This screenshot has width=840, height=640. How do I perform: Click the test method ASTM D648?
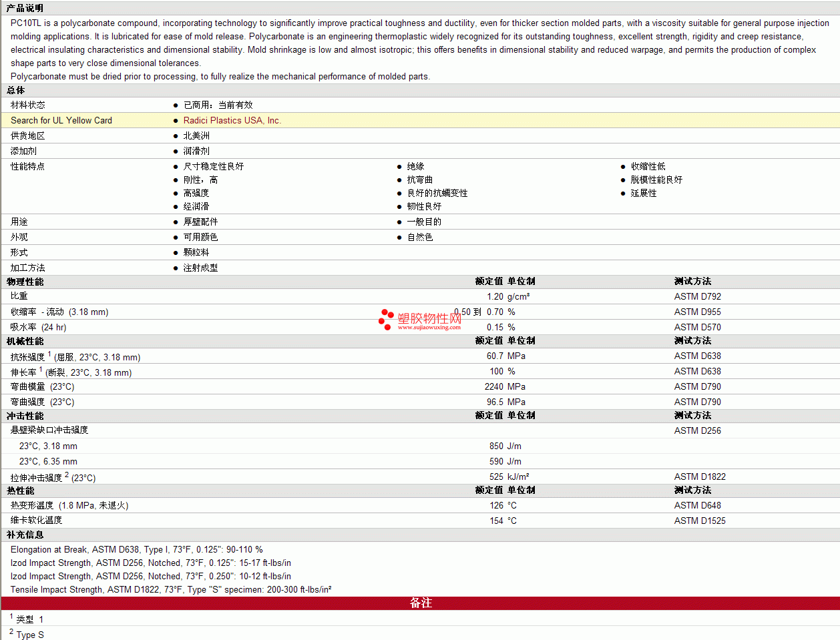pyautogui.click(x=698, y=505)
